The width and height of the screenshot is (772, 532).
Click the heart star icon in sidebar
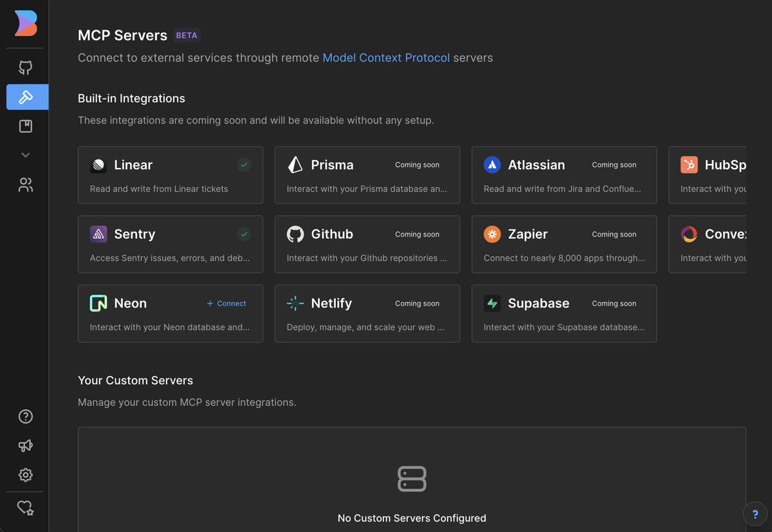[x=26, y=508]
